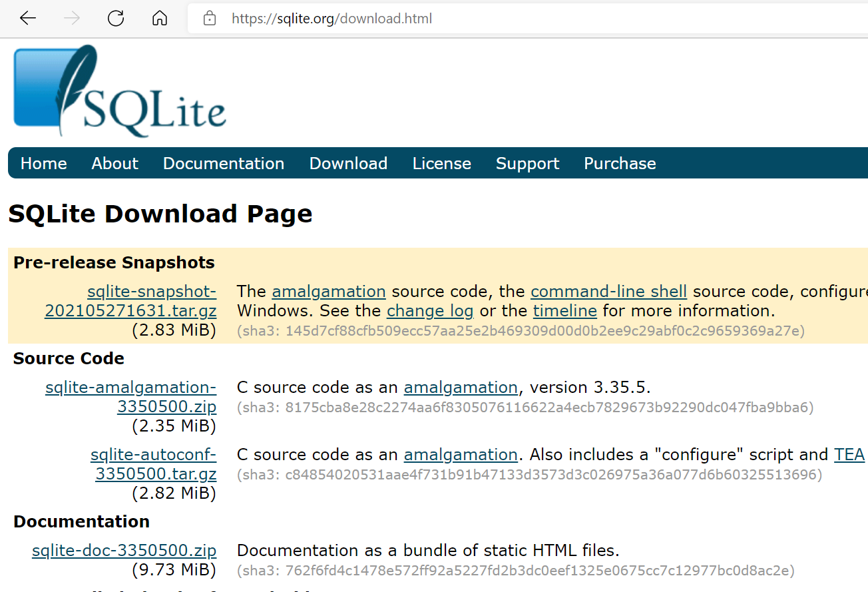Click the address bar URL field

pyautogui.click(x=466, y=19)
